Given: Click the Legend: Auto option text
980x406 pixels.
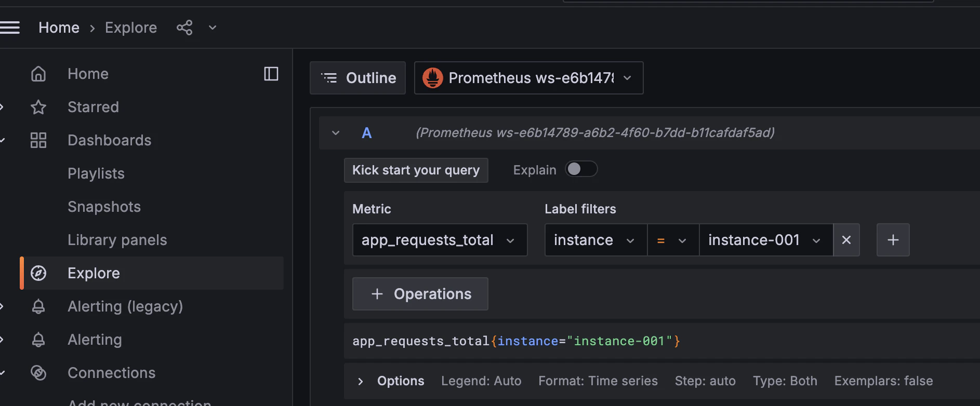Looking at the screenshot, I should click(481, 381).
